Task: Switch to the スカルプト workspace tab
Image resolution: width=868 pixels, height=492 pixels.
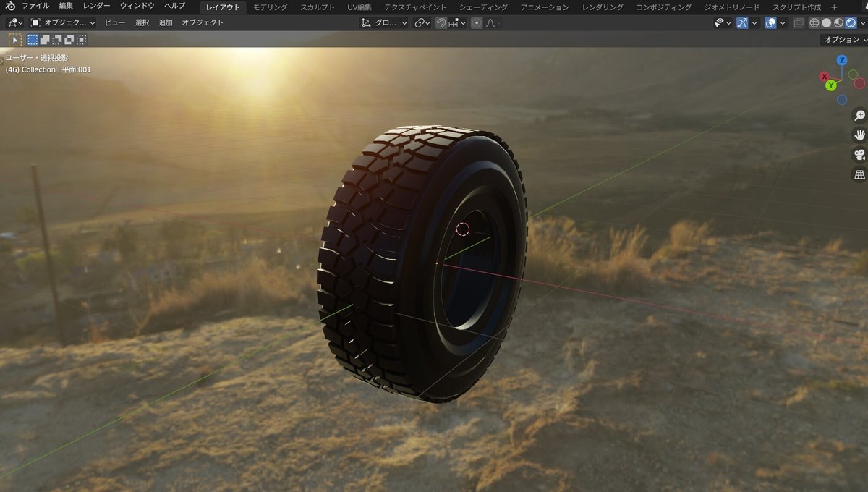Action: tap(318, 7)
